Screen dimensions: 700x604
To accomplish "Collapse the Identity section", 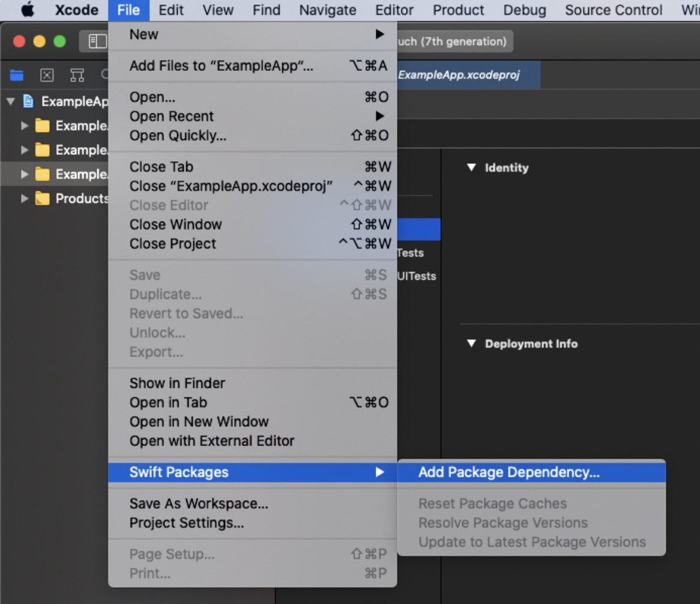I will pos(471,168).
